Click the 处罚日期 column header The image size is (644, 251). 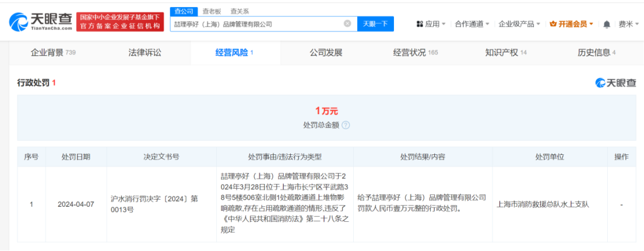point(76,157)
